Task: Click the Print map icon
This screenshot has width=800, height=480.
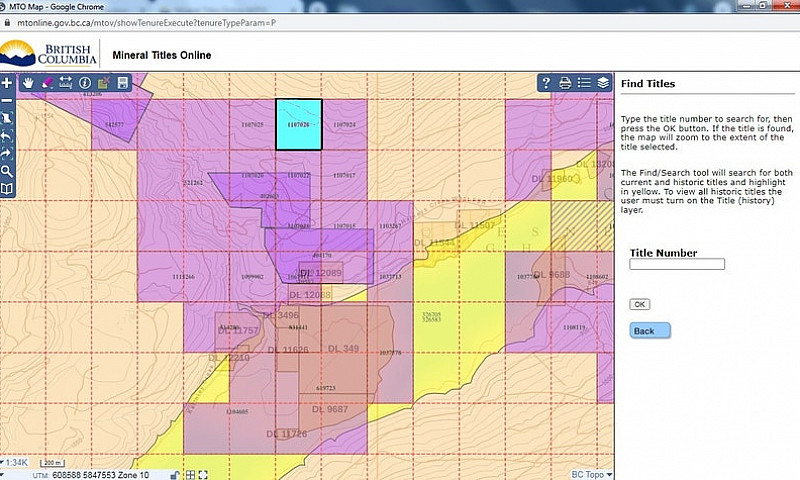Action: [565, 83]
